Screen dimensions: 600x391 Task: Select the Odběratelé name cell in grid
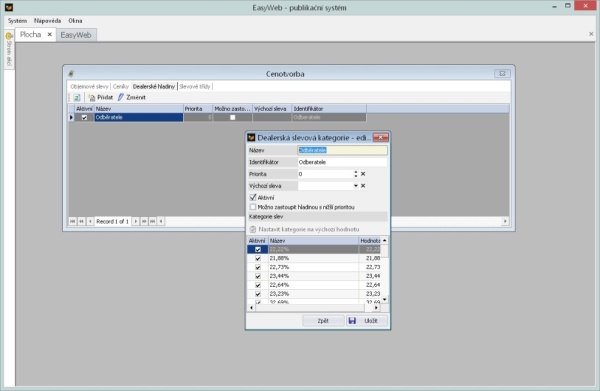click(139, 117)
